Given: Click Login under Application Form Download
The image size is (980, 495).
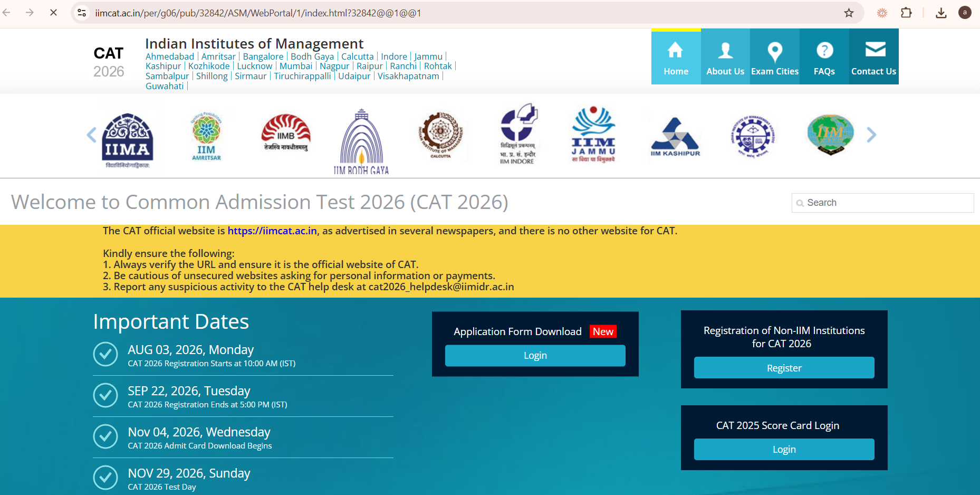Looking at the screenshot, I should pyautogui.click(x=535, y=356).
